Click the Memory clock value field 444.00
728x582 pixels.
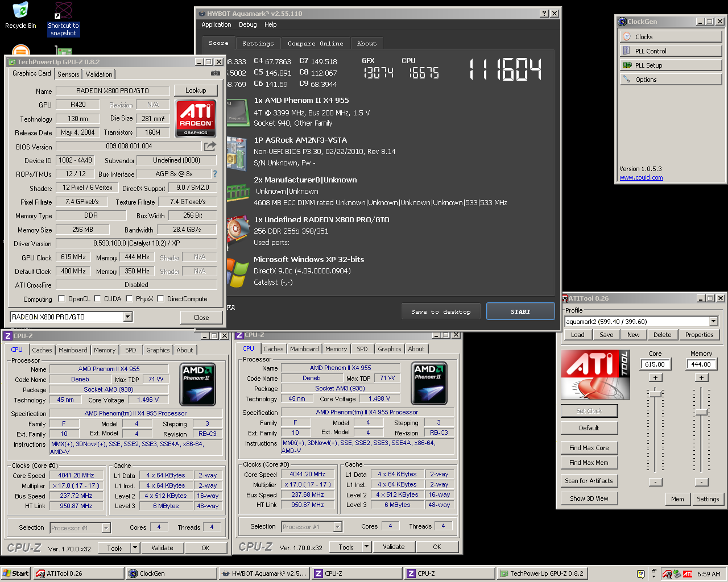pos(701,364)
